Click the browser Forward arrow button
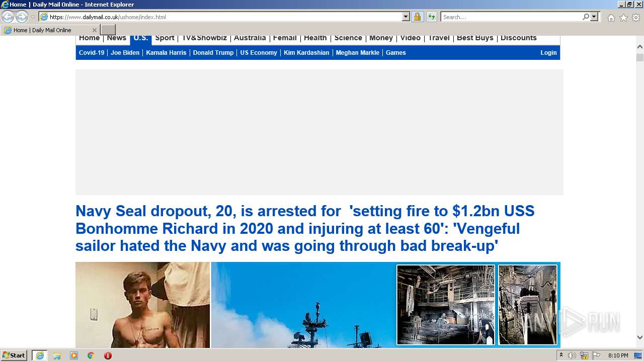This screenshot has width=644, height=362. tap(22, 17)
